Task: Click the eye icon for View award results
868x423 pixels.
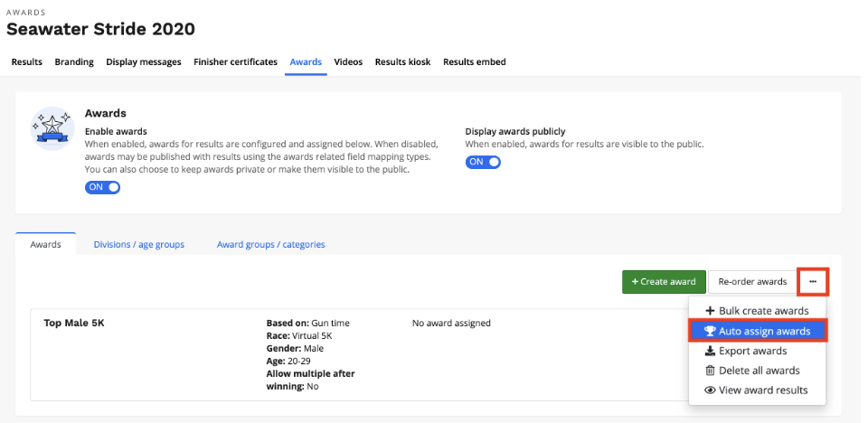Action: coord(710,390)
